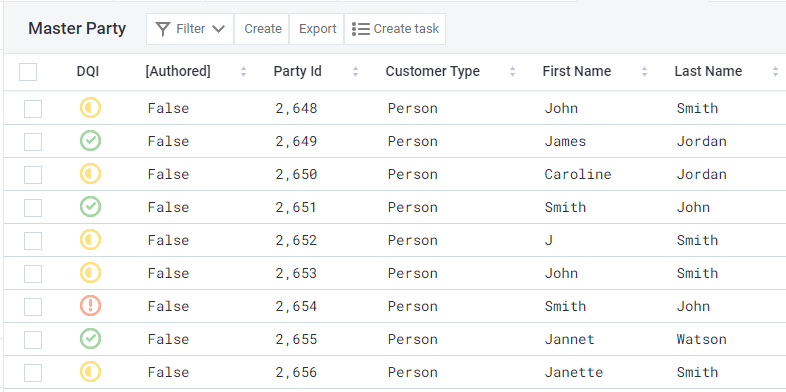Click the funnel icon on the Filter button
This screenshot has height=392, width=786.
click(163, 29)
